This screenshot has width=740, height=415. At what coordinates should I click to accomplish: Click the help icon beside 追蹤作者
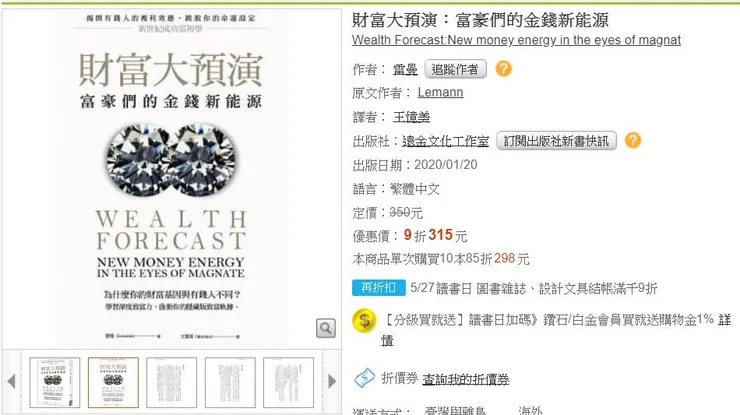(503, 69)
